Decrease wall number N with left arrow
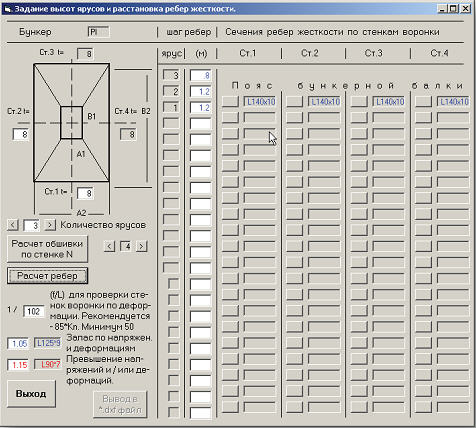Viewport: 476px width, 428px height. coord(109,246)
